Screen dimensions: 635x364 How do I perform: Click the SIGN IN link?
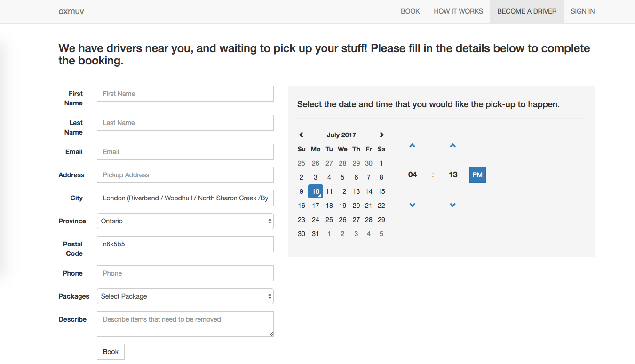point(582,11)
